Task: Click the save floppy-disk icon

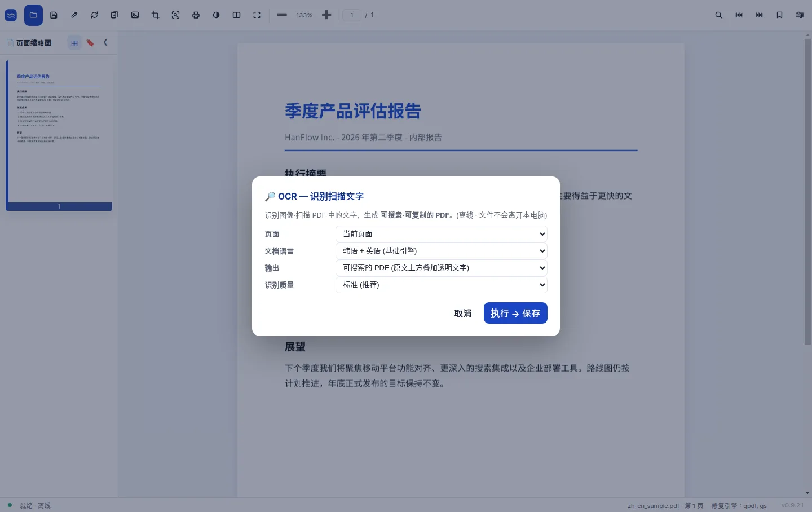Action: tap(54, 15)
